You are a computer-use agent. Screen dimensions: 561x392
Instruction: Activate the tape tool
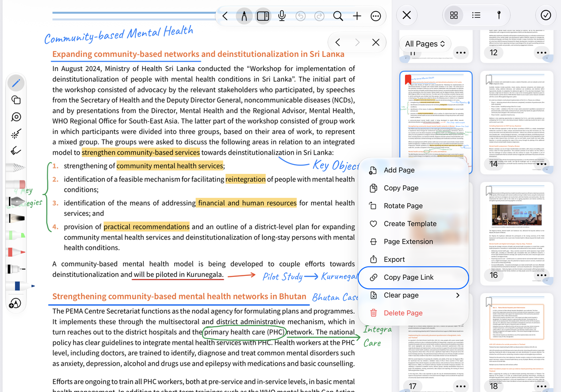pyautogui.click(x=16, y=117)
